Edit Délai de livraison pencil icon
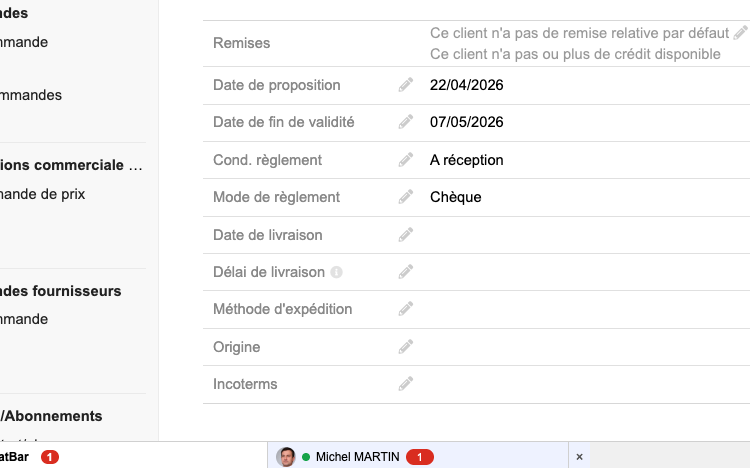This screenshot has height=468, width=750. point(406,272)
